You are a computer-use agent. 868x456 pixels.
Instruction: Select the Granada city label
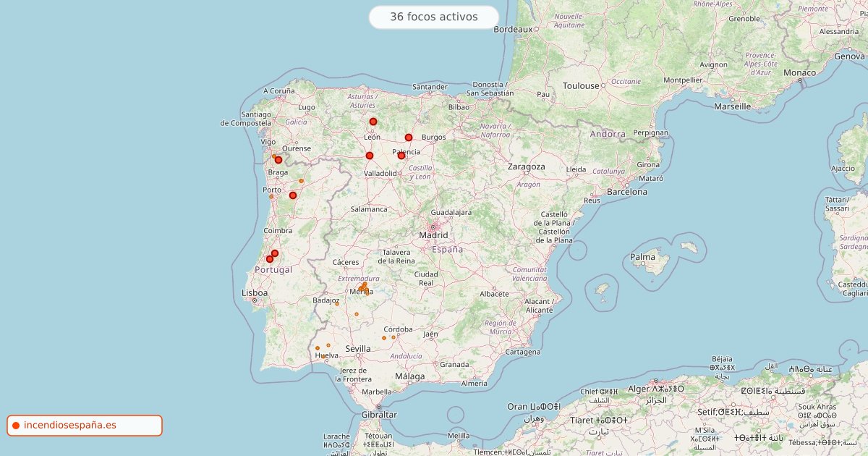(454, 365)
